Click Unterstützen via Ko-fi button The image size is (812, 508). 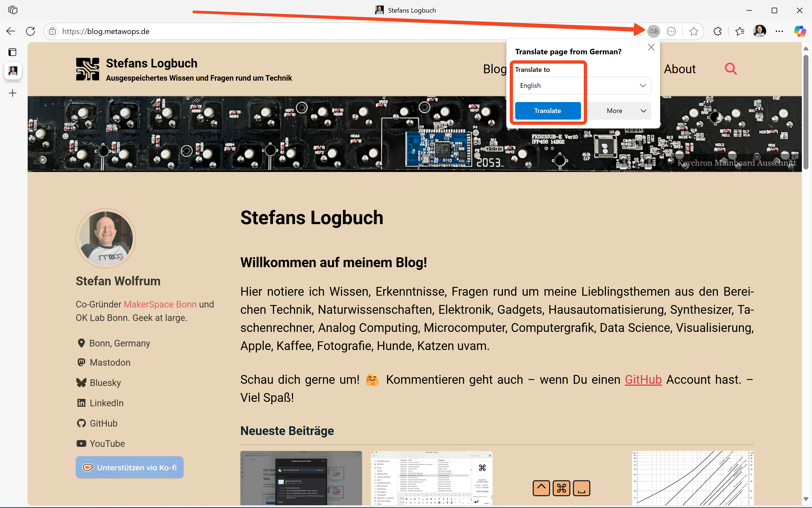130,467
